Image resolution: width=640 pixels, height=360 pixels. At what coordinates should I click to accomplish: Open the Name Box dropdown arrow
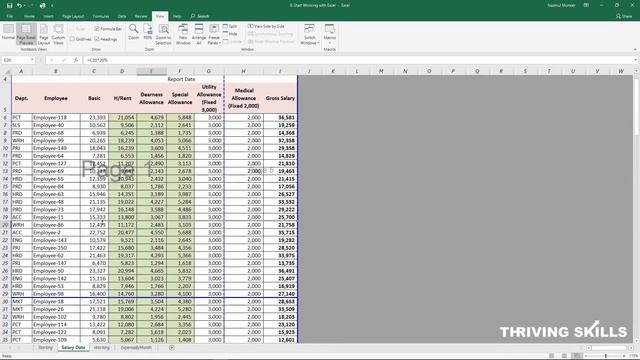(32, 60)
